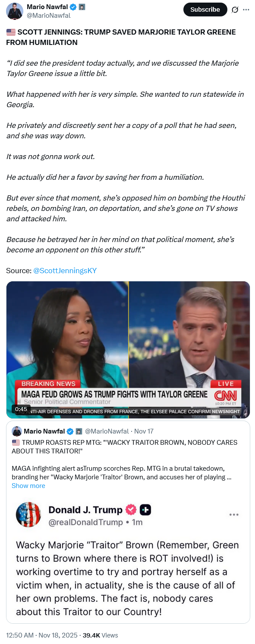
Task: Click the affiliate badge next to verified checkmark
Action: click(82, 7)
